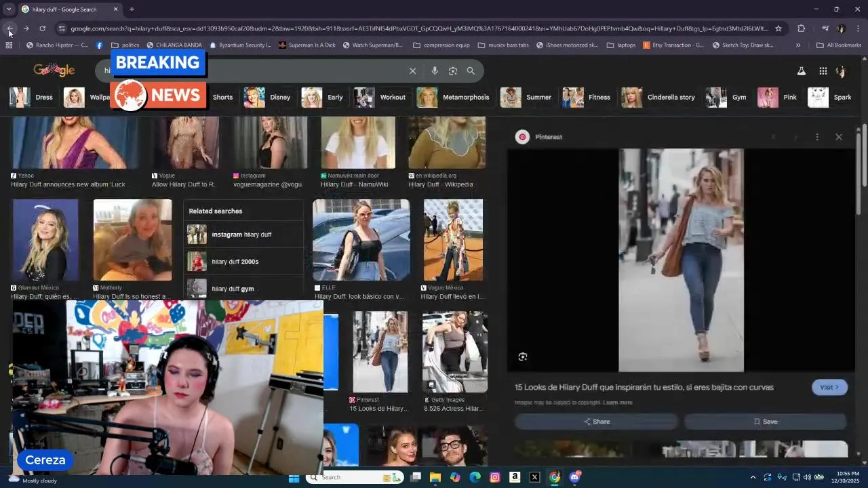Open the Google apps grid

(823, 70)
